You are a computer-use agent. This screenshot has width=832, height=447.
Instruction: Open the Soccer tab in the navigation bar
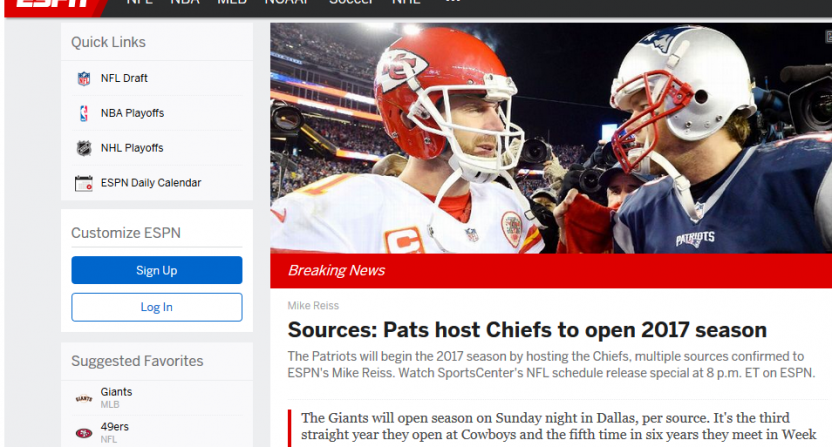351,2
